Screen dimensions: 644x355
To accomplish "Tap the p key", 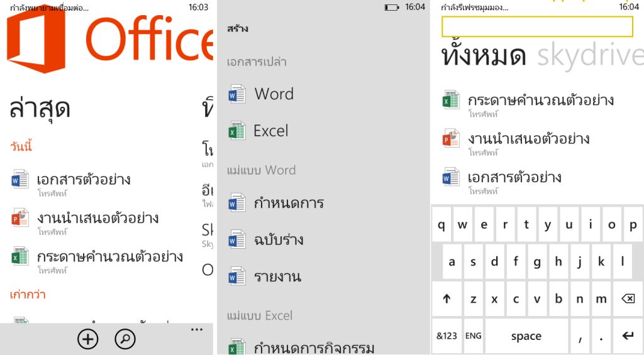I will click(x=633, y=224).
